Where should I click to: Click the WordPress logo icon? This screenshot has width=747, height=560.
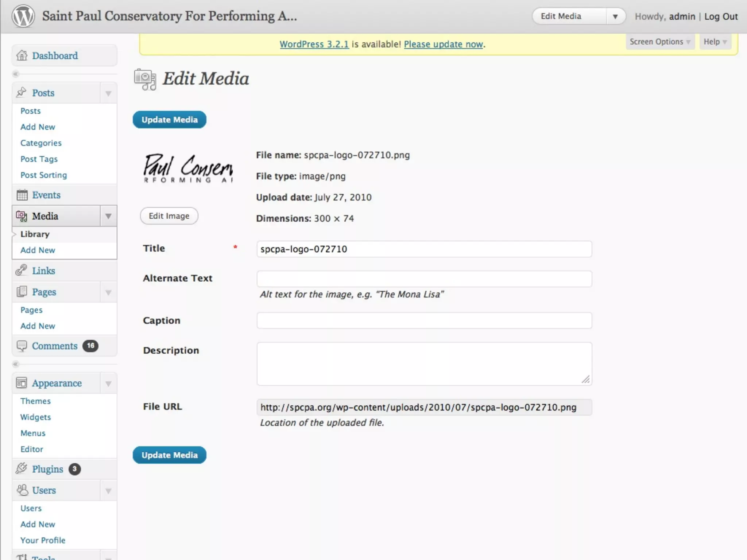pos(23,16)
